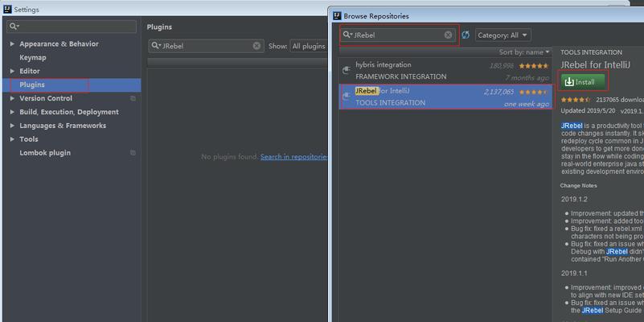The image size is (644, 322).
Task: Click the search magnifier icon in Browse Repositories
Action: (x=347, y=35)
